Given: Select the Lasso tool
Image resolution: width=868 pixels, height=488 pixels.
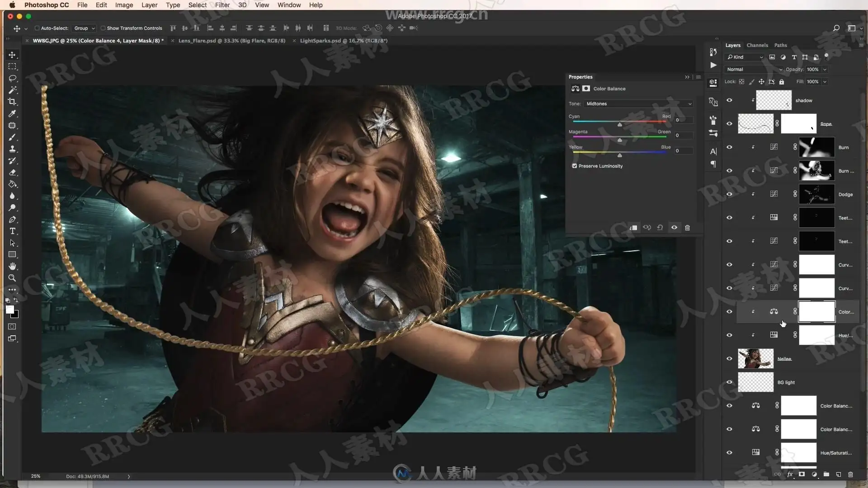Looking at the screenshot, I should click(12, 78).
